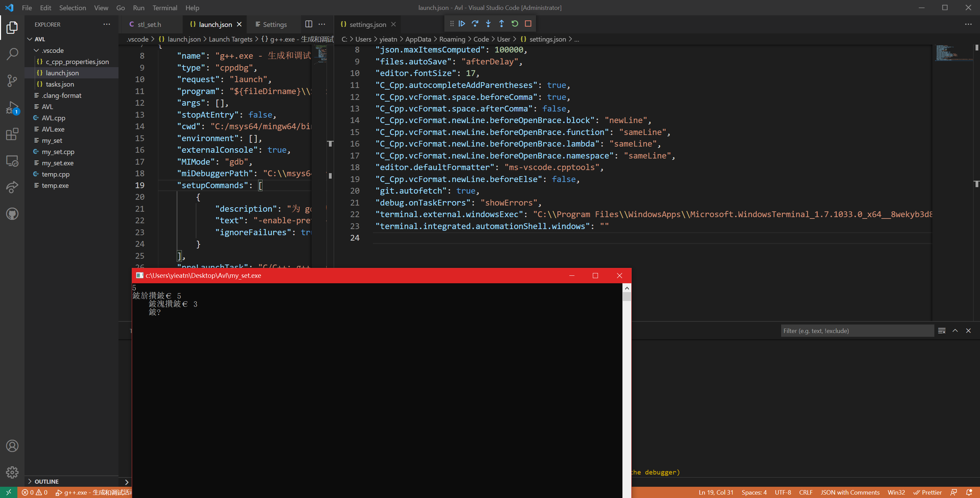
Task: Collapse the AVL workspace folder
Action: [30, 39]
